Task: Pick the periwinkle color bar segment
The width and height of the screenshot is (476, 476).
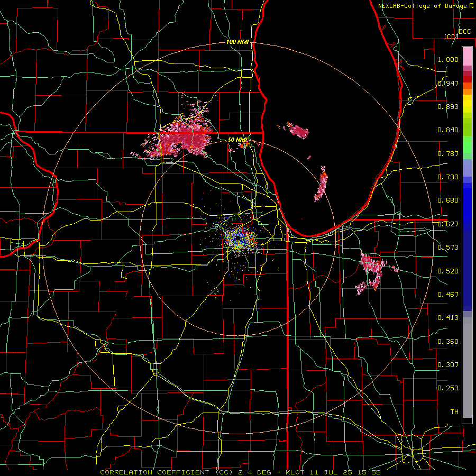Action: (x=467, y=168)
